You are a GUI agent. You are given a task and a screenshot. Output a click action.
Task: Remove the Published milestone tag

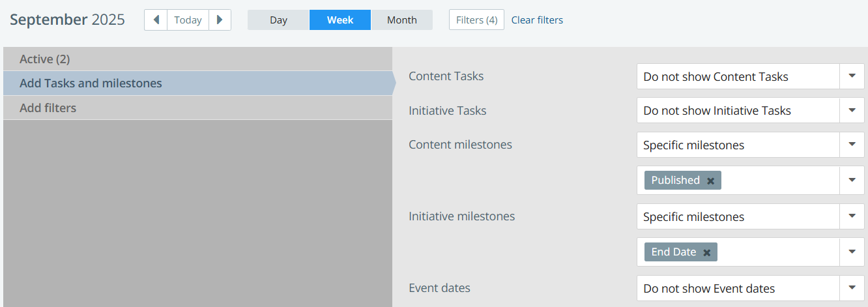click(x=711, y=181)
